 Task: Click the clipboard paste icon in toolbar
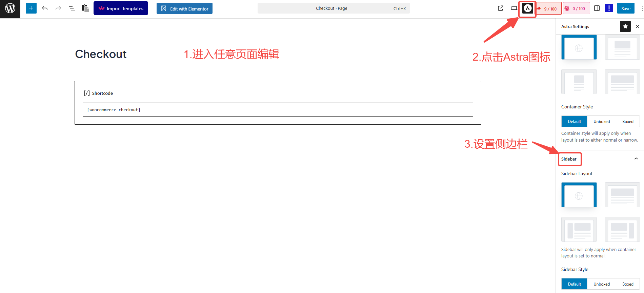tap(85, 8)
